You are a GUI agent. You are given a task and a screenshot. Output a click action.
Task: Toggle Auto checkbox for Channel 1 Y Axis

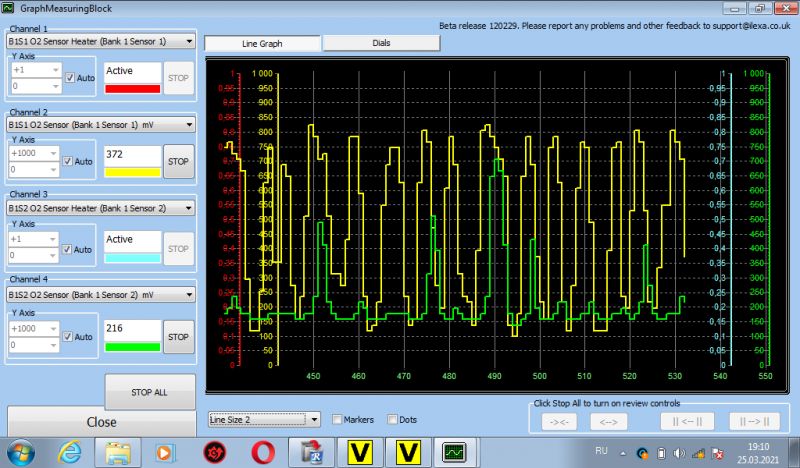(x=69, y=78)
